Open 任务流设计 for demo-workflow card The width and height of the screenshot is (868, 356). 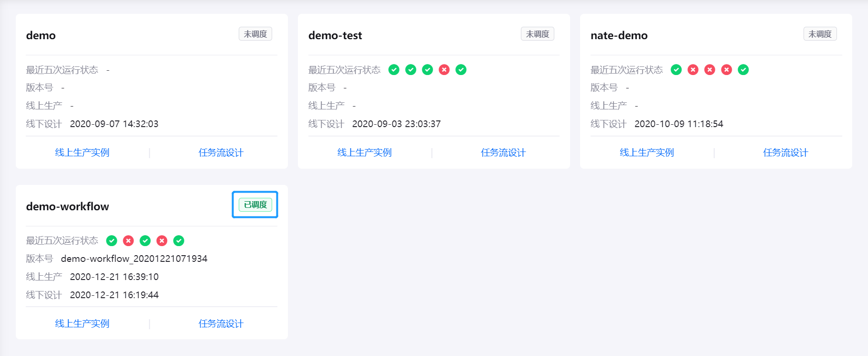[221, 324]
